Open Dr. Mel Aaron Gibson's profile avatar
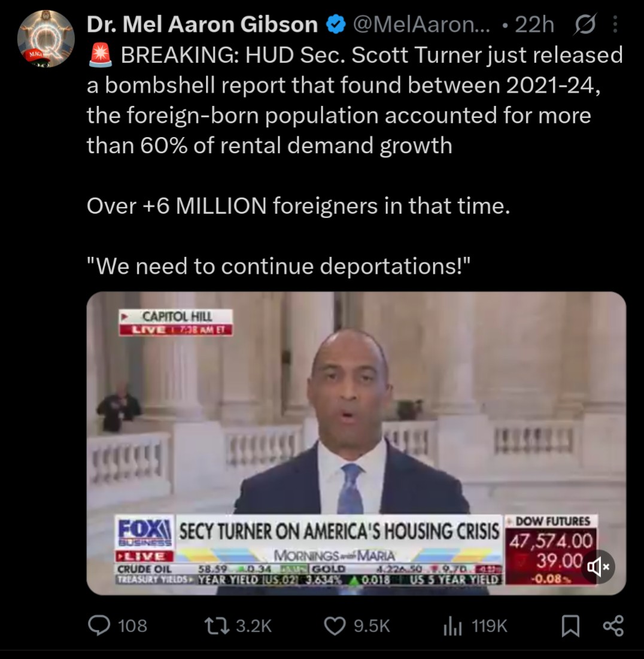Viewport: 644px width, 659px height. point(46,39)
